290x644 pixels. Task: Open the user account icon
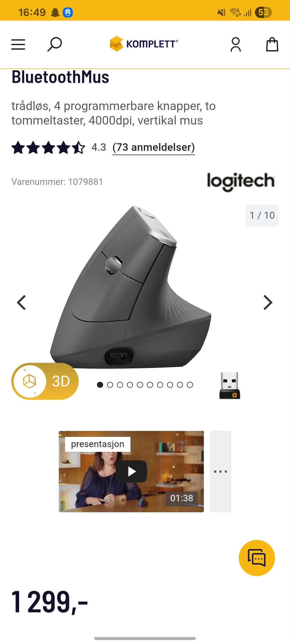click(236, 44)
